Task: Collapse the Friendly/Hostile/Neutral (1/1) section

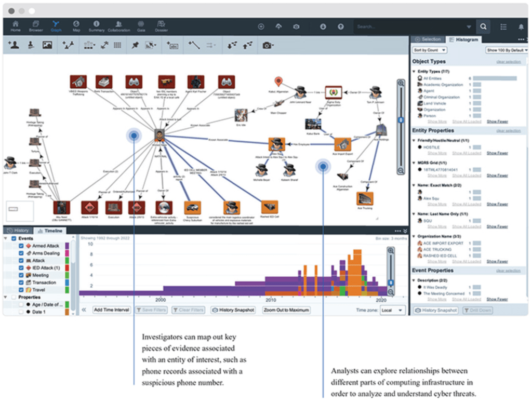Action: pyautogui.click(x=414, y=140)
